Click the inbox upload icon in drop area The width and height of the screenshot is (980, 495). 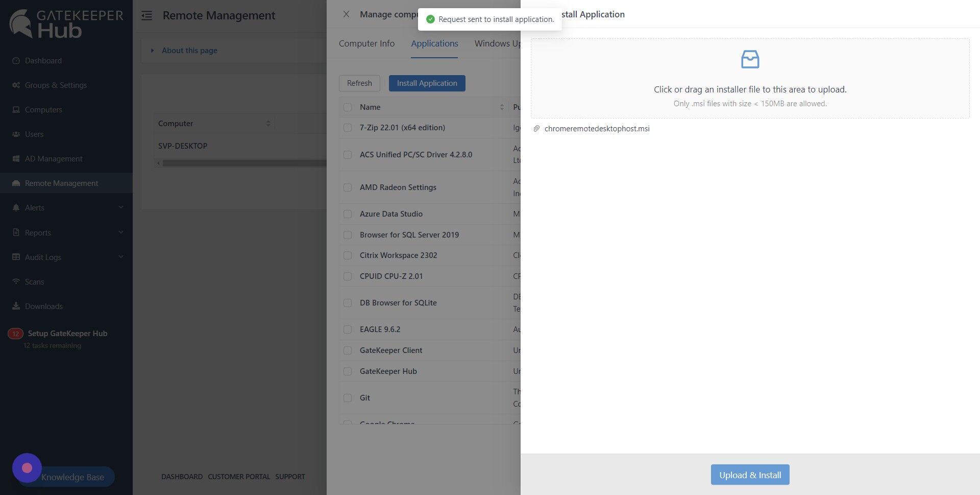750,59
